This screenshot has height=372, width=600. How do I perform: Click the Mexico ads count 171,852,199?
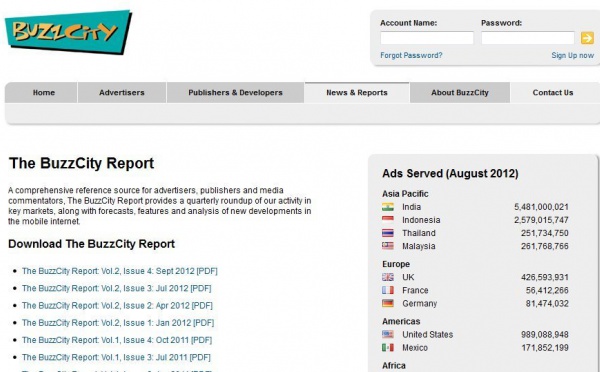pos(545,348)
